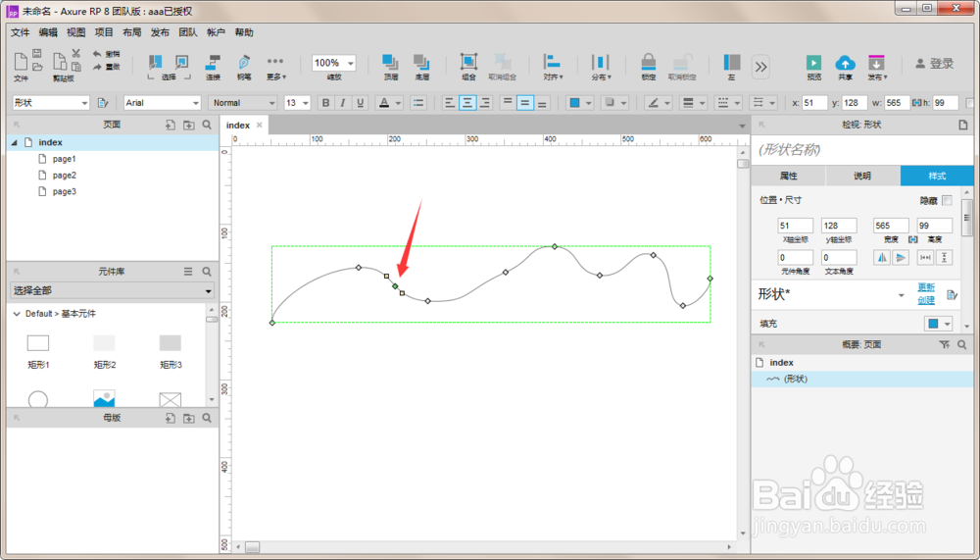Bring to front with 顶层 icon
The height and width of the screenshot is (560, 980).
(x=391, y=62)
